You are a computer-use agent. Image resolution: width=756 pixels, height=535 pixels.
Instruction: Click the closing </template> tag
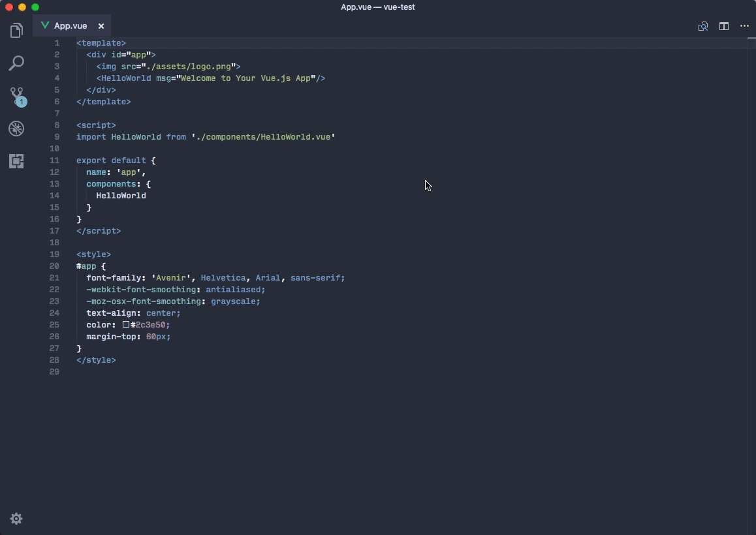pos(104,102)
